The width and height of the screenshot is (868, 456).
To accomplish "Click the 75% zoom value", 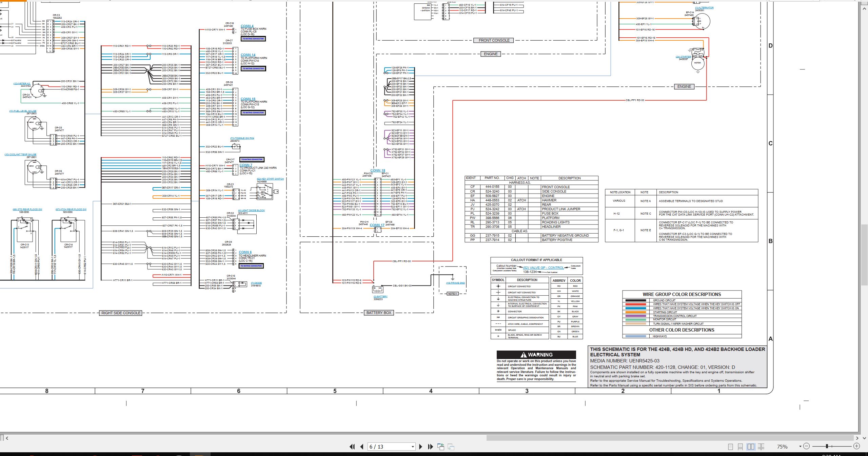I will coord(782,447).
